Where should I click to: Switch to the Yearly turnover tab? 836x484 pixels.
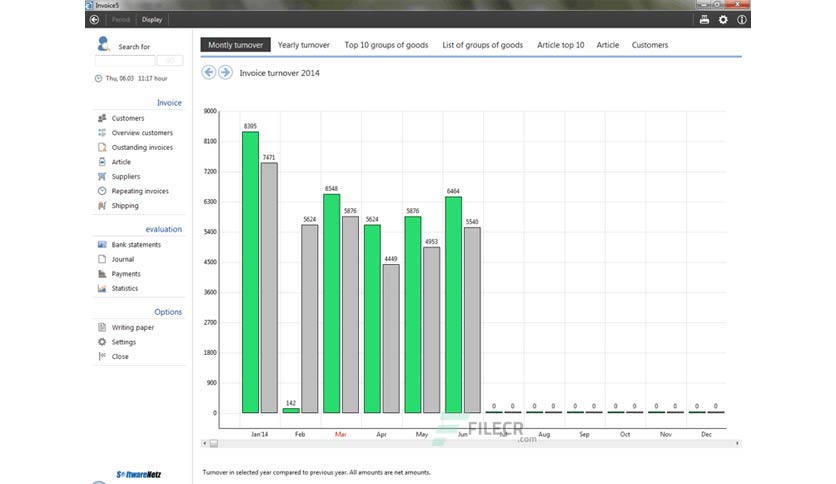303,45
